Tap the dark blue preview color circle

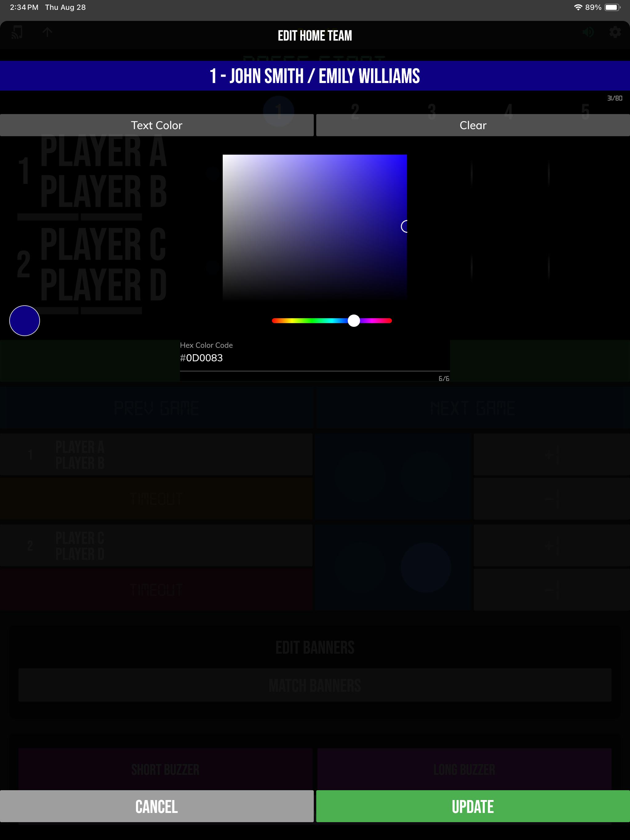25,321
